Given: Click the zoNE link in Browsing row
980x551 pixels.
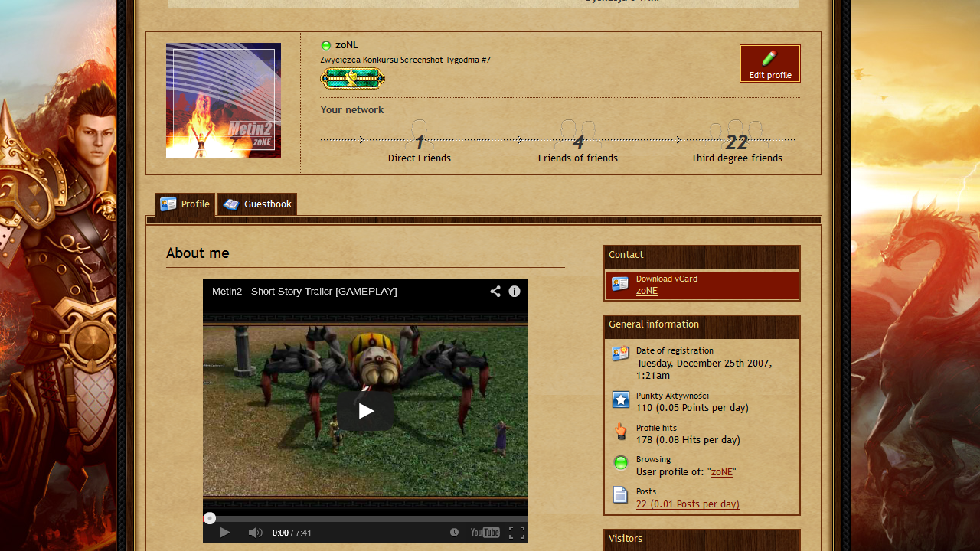Looking at the screenshot, I should [x=722, y=472].
